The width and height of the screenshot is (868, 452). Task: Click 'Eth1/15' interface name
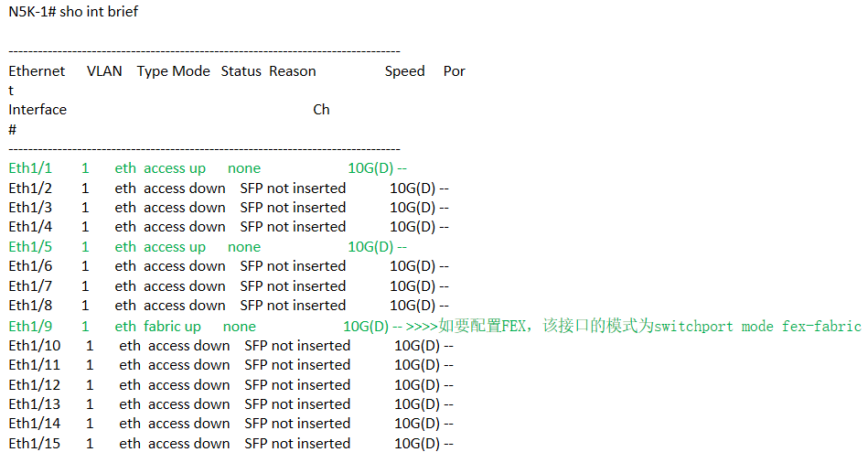coord(35,444)
